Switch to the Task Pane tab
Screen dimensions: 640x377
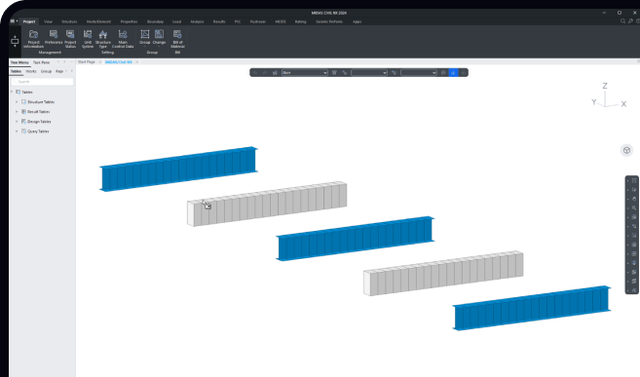(x=41, y=62)
